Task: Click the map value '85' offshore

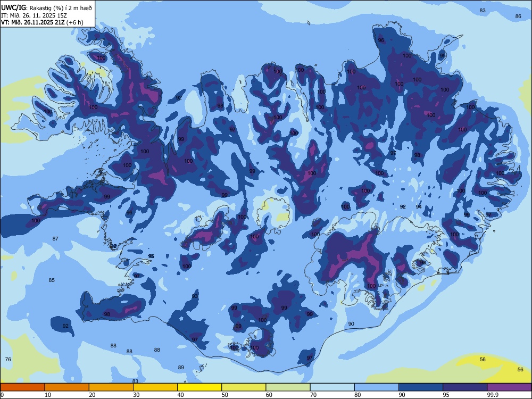Action: tap(52, 280)
